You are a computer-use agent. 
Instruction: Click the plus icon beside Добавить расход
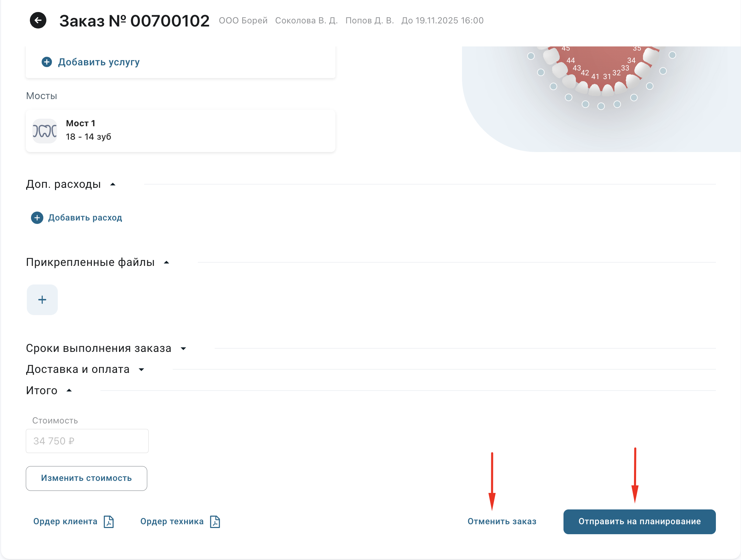37,218
